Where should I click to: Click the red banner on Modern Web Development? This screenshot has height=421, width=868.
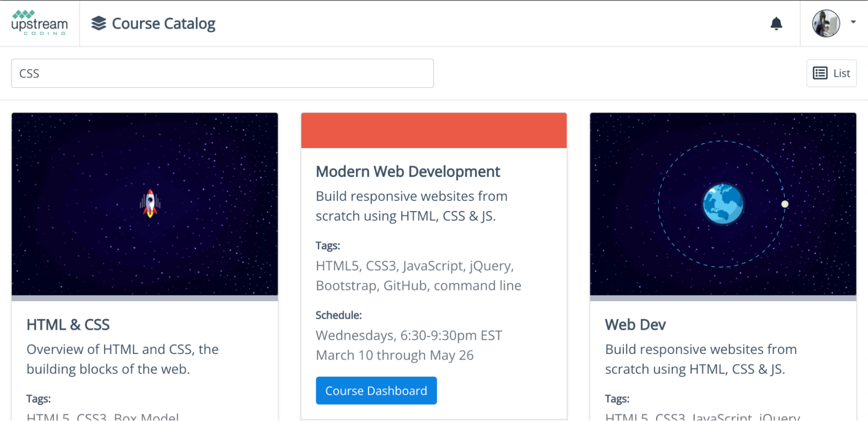[x=434, y=130]
